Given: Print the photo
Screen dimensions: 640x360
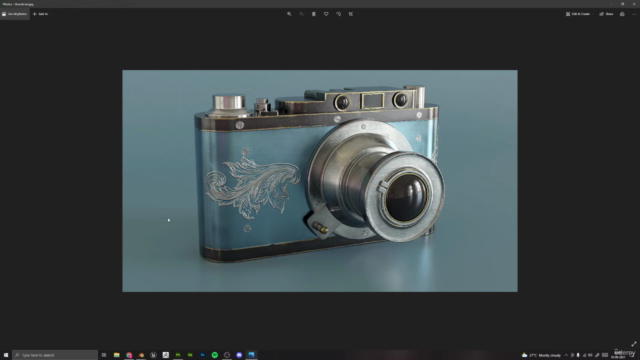Looking at the screenshot, I should click(622, 14).
